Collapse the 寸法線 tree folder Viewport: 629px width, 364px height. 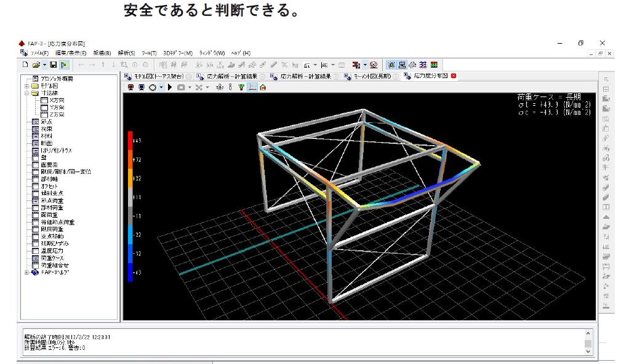pyautogui.click(x=26, y=93)
